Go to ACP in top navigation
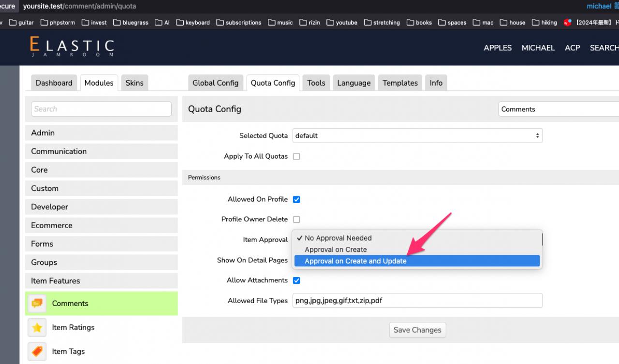Screen dimensions: 619x364 click(572, 47)
